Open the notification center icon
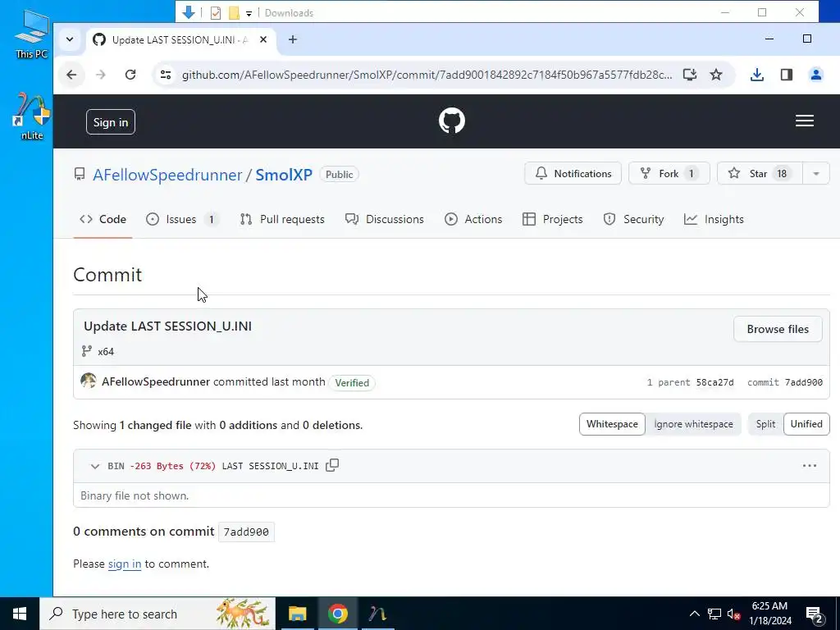Viewport: 840px width, 630px height. (815, 614)
